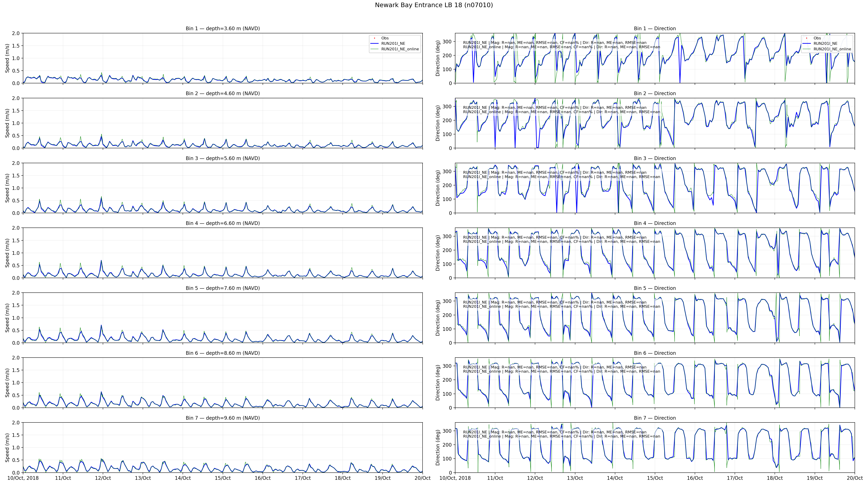Click '10/Oct, 2018' under the Bin 7 Direction plot
The image size is (868, 486).
[455, 478]
